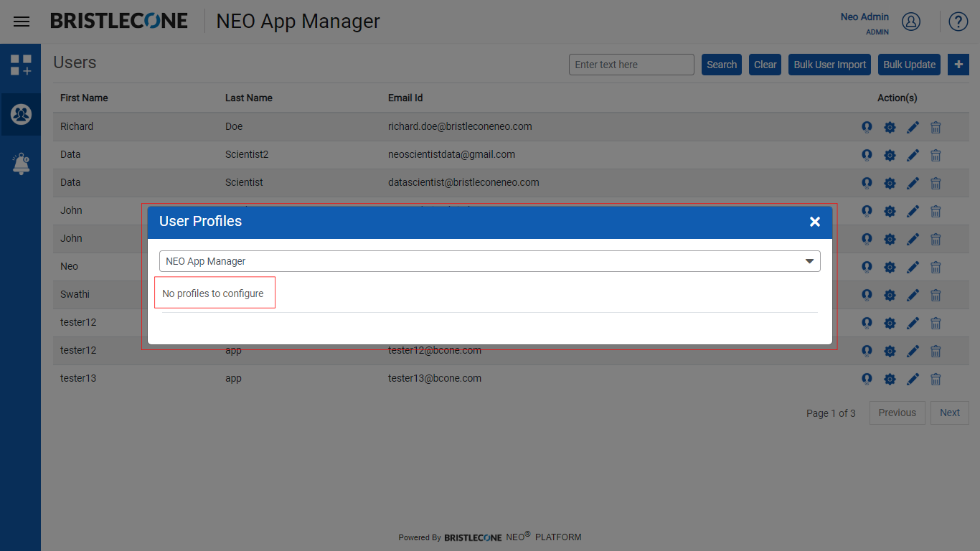The width and height of the screenshot is (980, 551).
Task: Go to the Next page
Action: coord(950,413)
